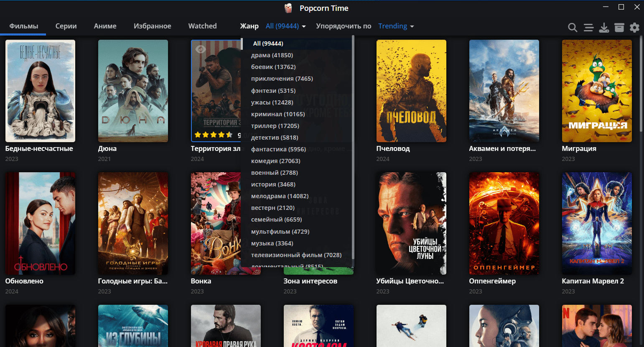Click the download tray icon in toolbar
The image size is (644, 347).
[604, 28]
